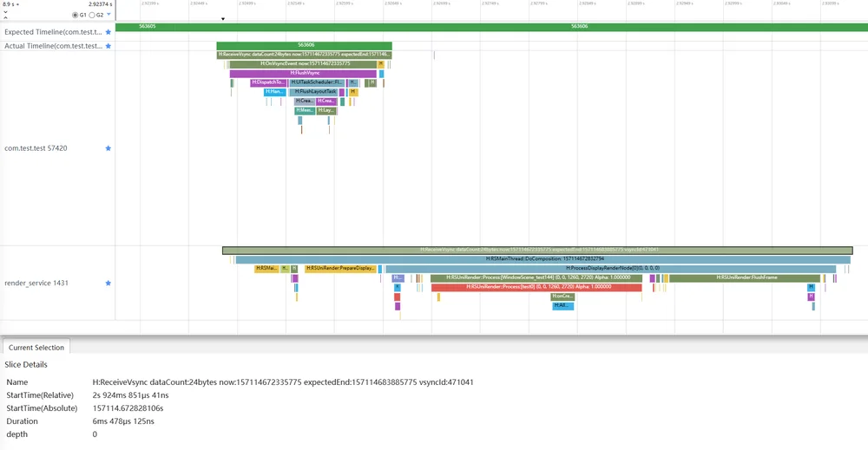Open the blue dropdown arrow beside G2

tap(108, 15)
